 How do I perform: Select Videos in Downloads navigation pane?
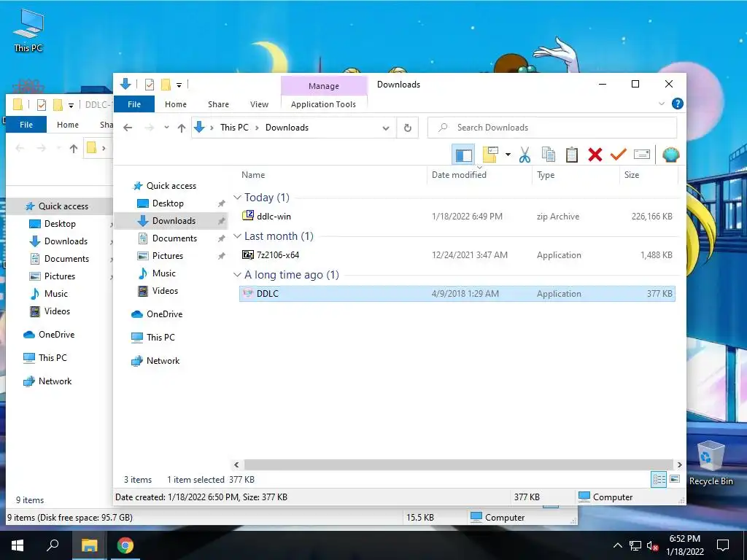(165, 290)
